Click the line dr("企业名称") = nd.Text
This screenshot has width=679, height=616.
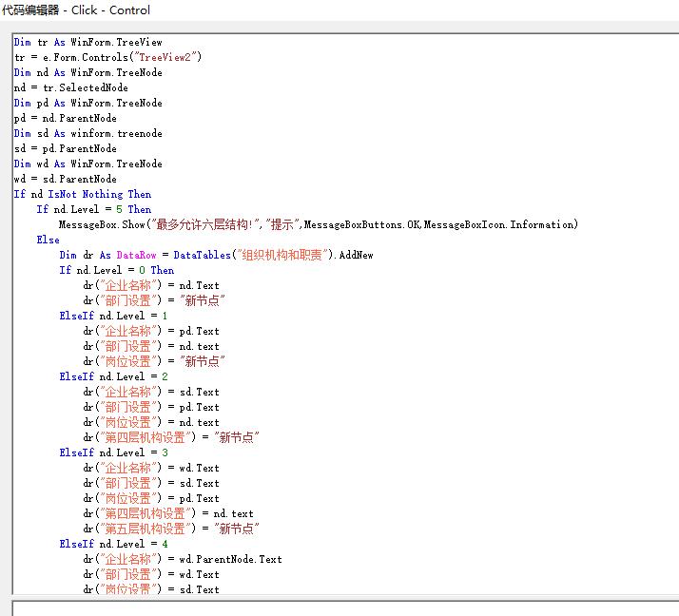click(151, 285)
